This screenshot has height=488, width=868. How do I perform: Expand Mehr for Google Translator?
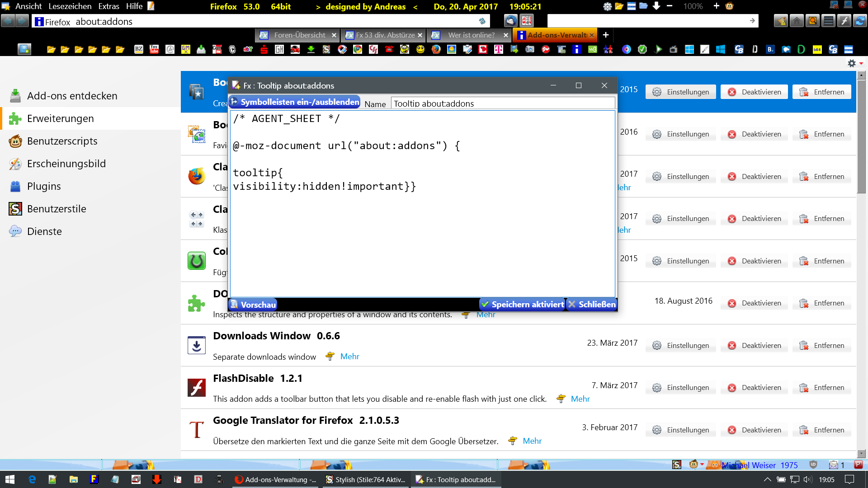click(532, 441)
